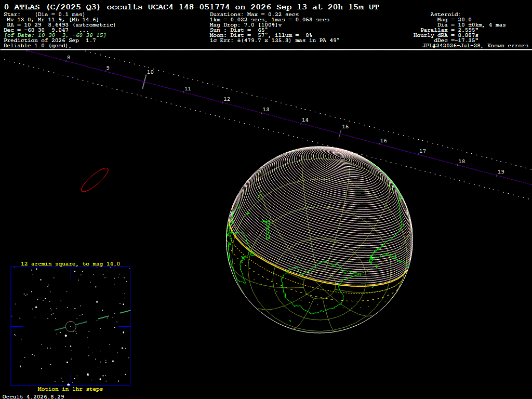Click the star finder chart thumbnail
This screenshot has height=399, width=532.
coord(71,326)
